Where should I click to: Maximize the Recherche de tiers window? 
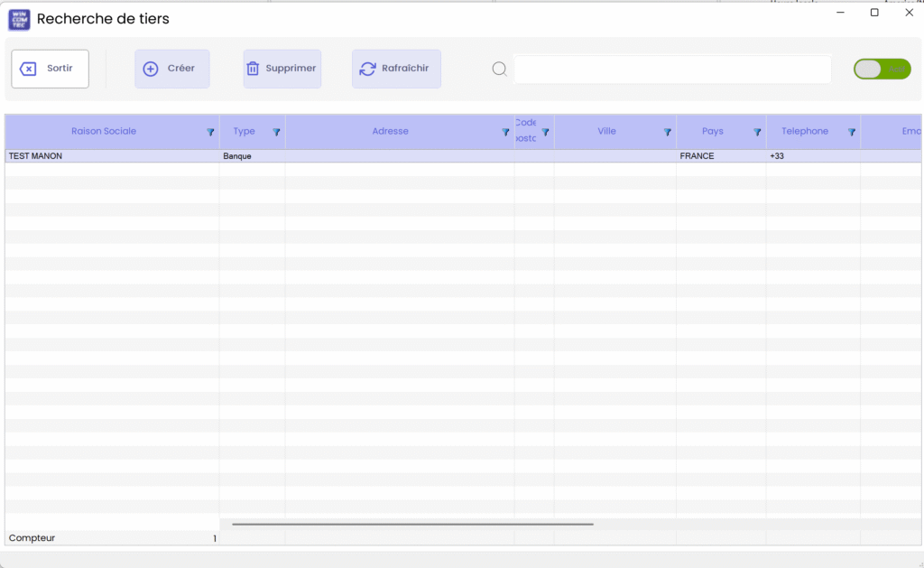point(874,13)
